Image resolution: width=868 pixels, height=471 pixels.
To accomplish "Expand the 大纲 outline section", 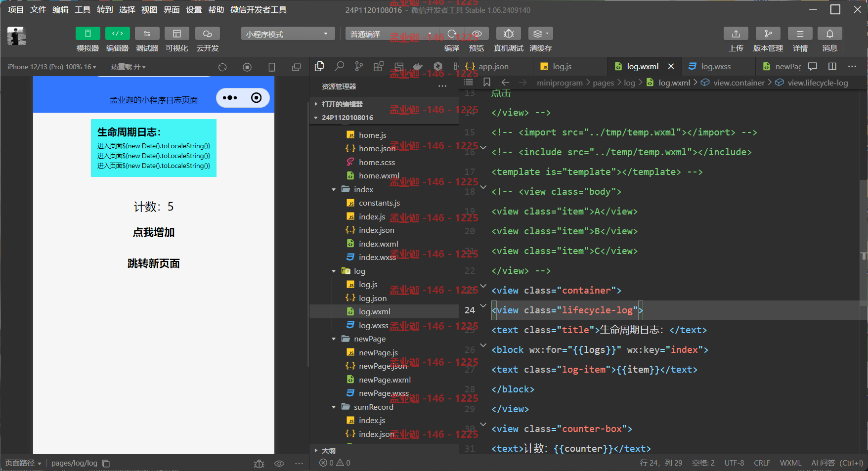I will (384, 451).
